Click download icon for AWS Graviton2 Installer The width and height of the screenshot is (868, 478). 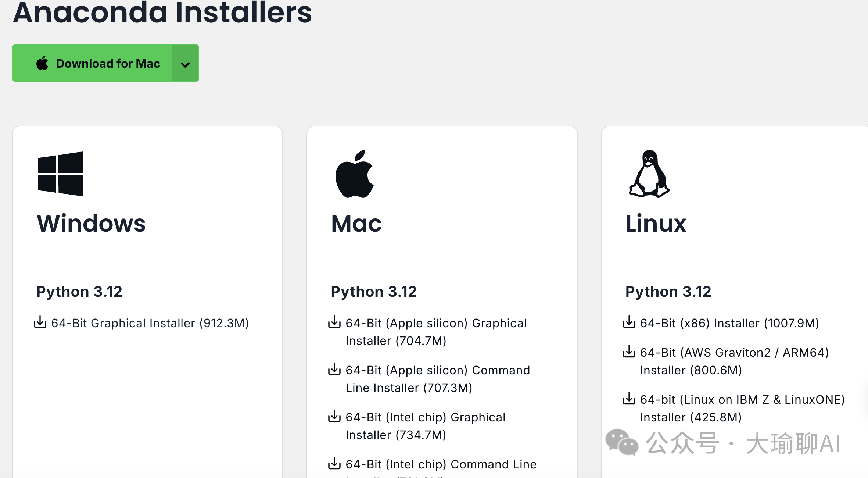(629, 352)
